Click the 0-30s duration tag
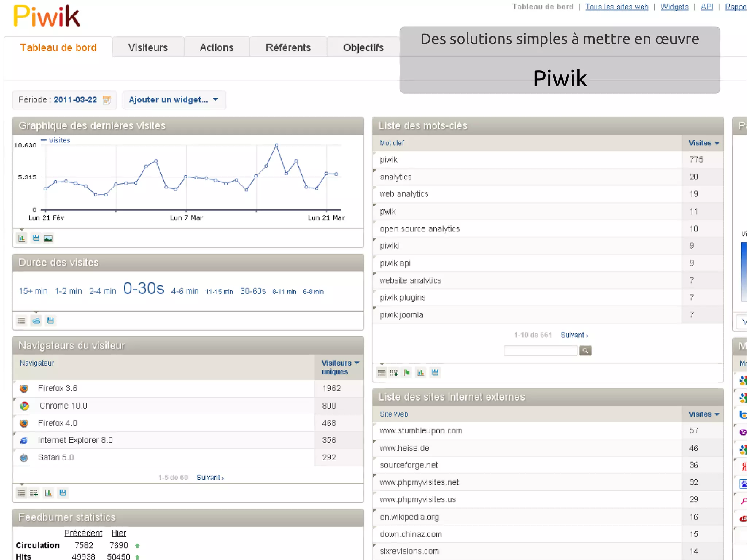The width and height of the screenshot is (747, 560). [x=144, y=288]
